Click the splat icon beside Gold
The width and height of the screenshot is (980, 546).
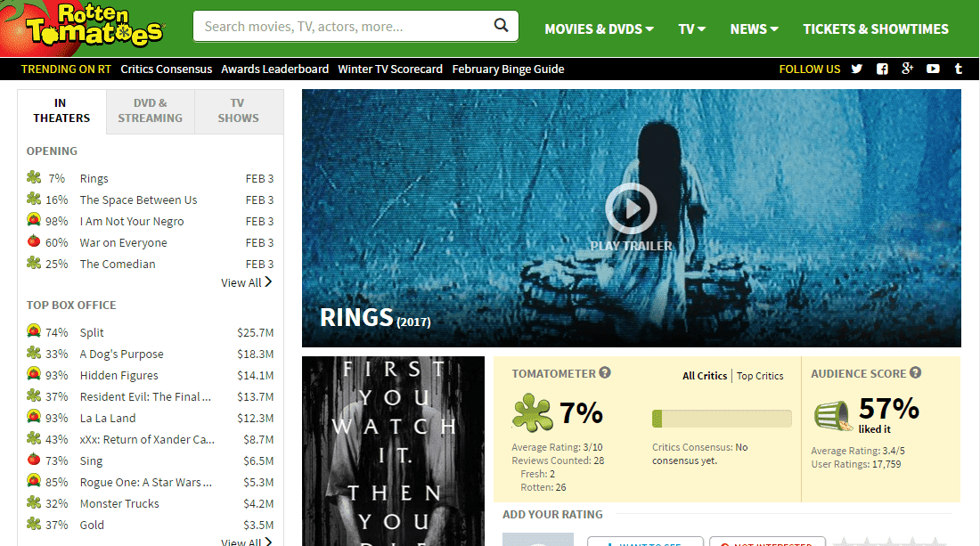pos(34,524)
